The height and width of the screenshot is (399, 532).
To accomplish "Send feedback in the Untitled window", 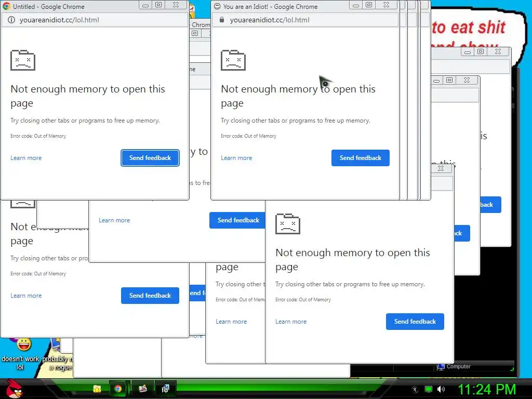I will 150,158.
